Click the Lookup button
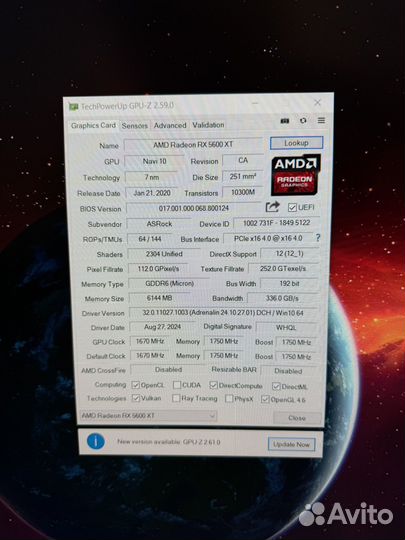The image size is (405, 540). pos(296,143)
